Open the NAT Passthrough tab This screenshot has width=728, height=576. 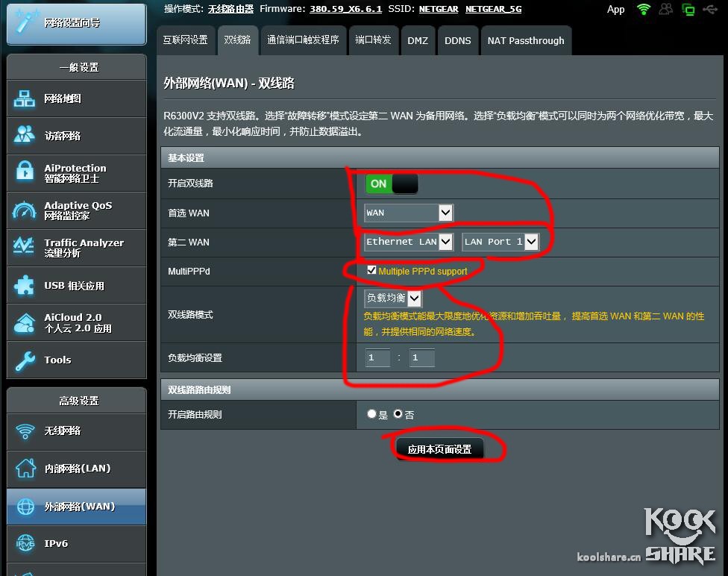tap(525, 40)
